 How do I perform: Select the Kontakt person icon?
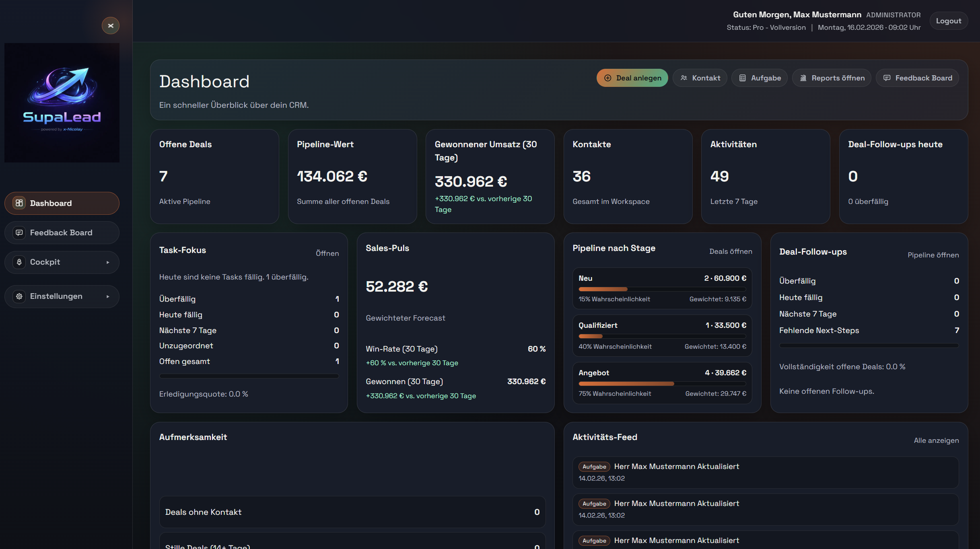[x=684, y=78]
